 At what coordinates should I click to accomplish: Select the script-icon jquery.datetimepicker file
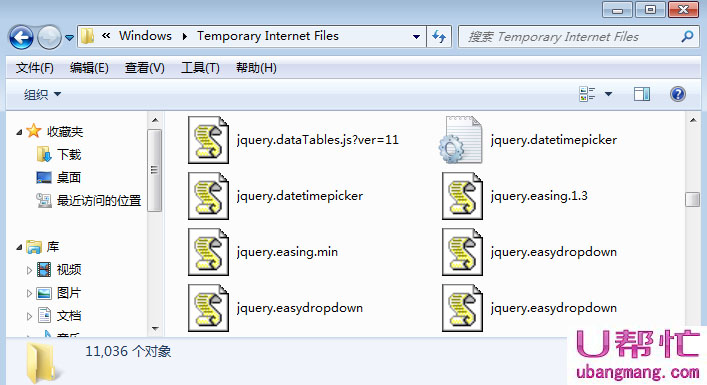[275, 196]
